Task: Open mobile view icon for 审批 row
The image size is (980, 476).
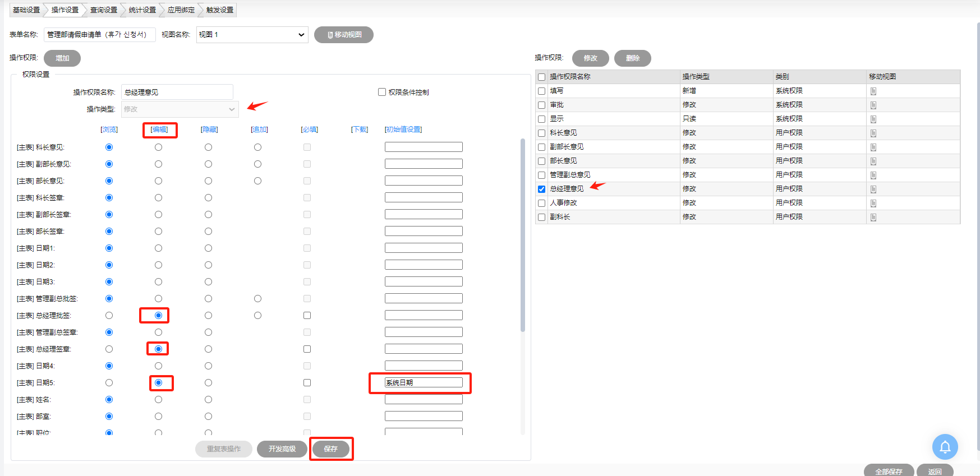Action: click(x=873, y=105)
